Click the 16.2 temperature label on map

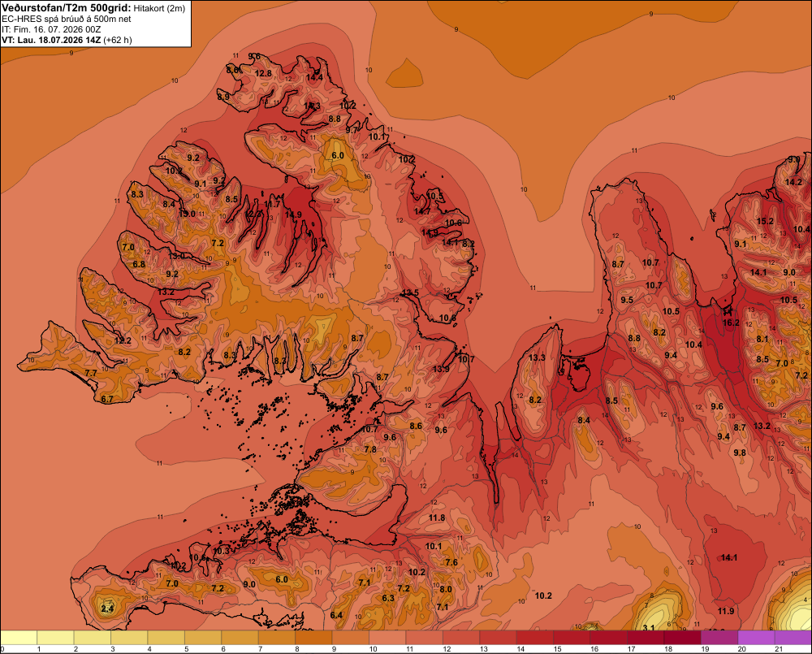click(x=731, y=323)
